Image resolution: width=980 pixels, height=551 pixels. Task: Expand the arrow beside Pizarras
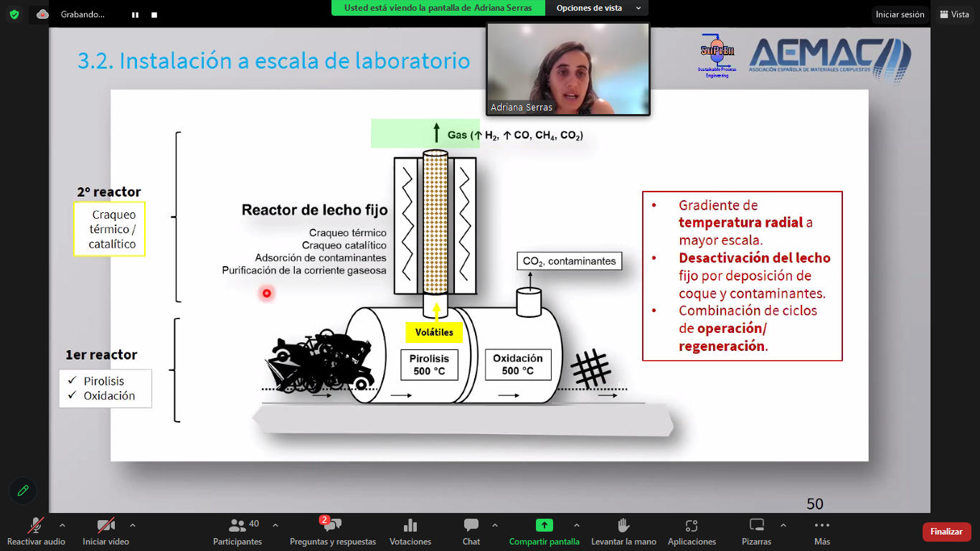(x=783, y=525)
